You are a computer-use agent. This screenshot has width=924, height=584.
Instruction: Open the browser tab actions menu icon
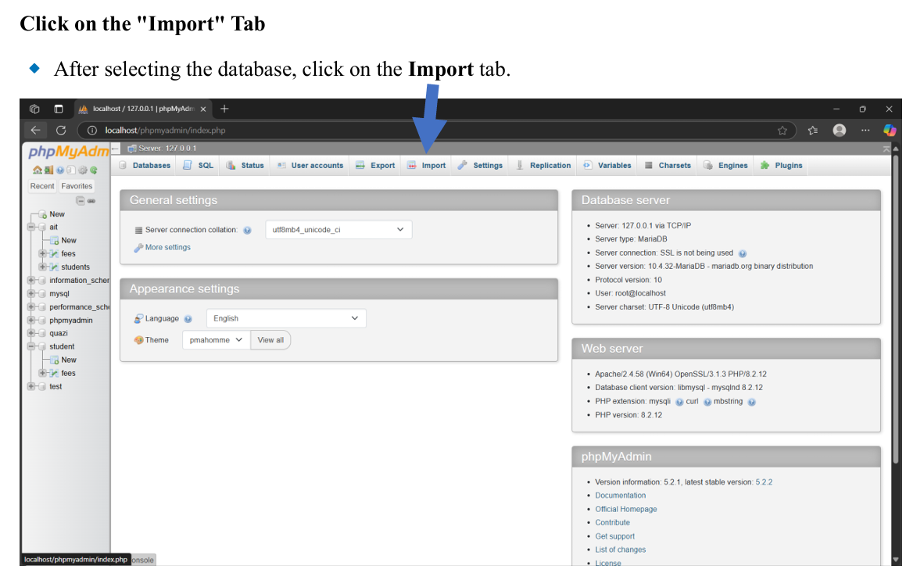coord(59,109)
